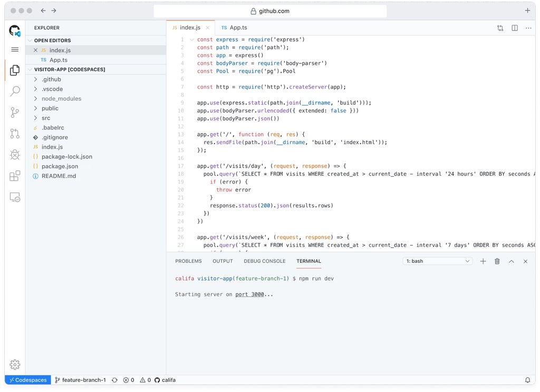Expand the .github folder
This screenshot has height=392, width=540.
[x=35, y=79]
